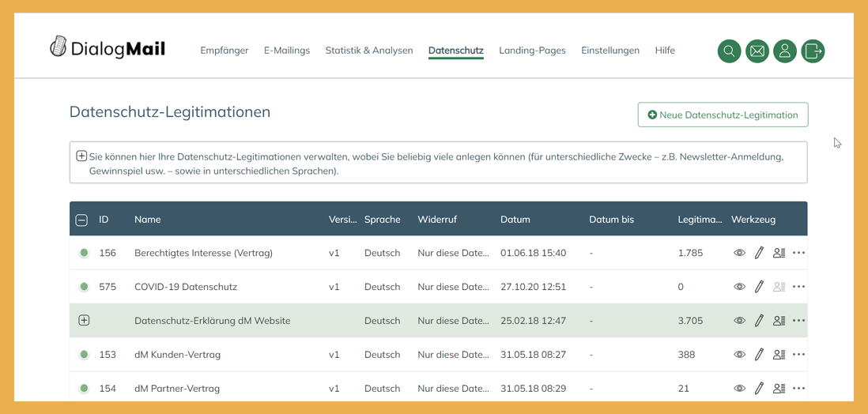Sort by truncated Versi... column header
Screen dimensions: 868x414
tap(343, 219)
